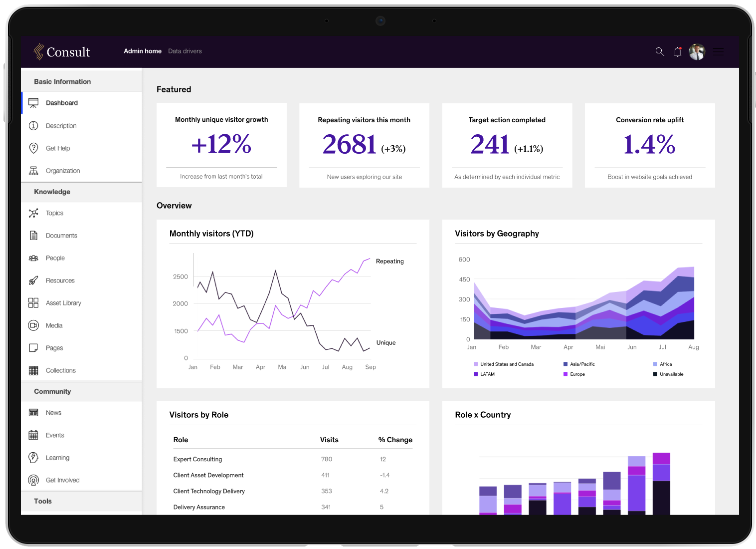Open the notifications bell

(x=678, y=51)
